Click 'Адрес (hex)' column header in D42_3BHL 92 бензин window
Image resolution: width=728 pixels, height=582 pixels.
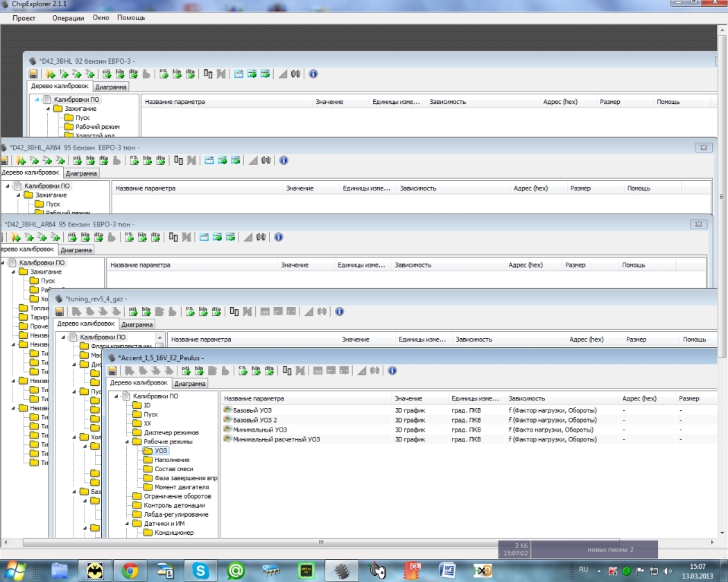click(567, 102)
